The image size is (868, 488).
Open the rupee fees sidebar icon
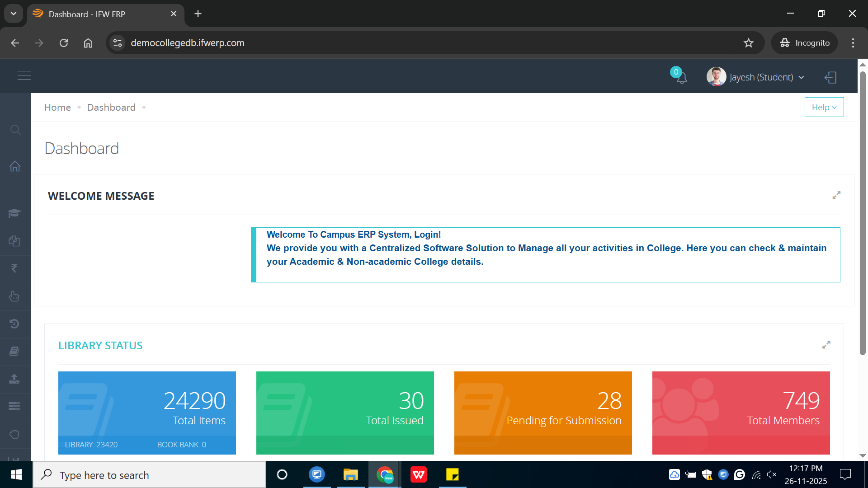coord(14,268)
